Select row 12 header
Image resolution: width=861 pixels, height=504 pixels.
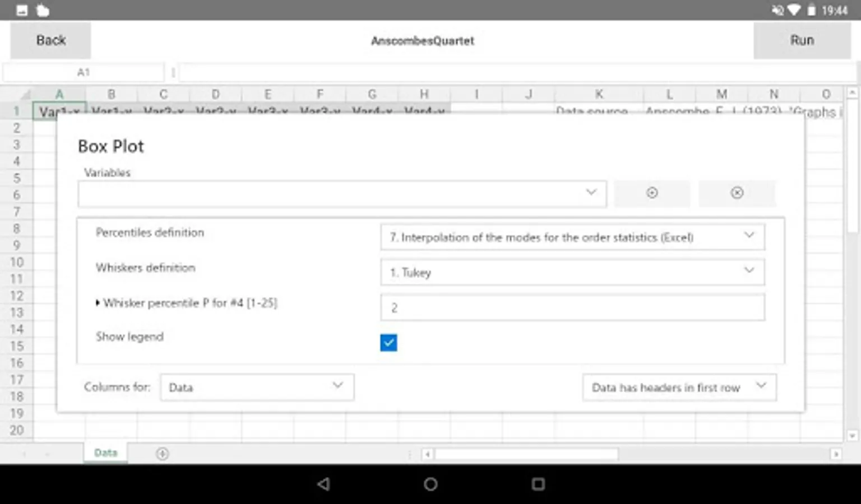tap(17, 296)
